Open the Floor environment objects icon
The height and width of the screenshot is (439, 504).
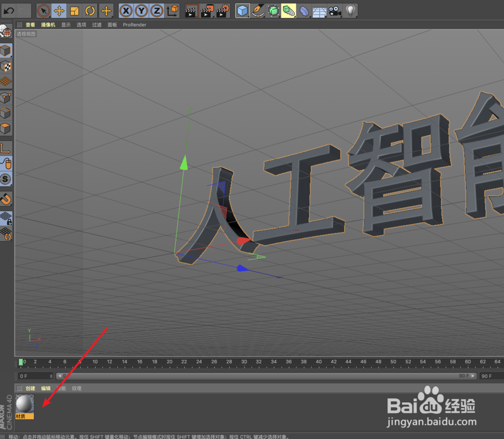[320, 11]
